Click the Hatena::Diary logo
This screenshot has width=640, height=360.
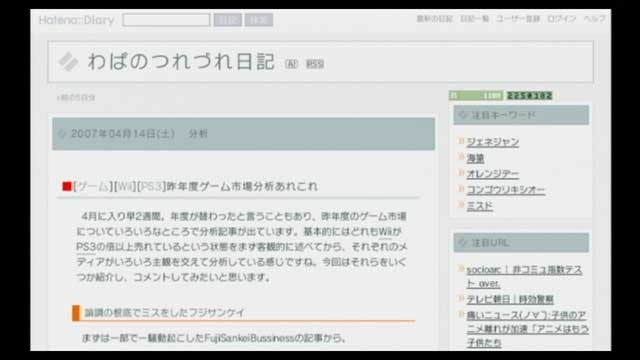pyautogui.click(x=76, y=20)
